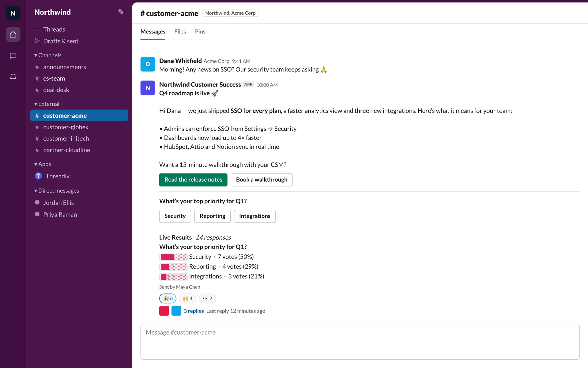Screen dimensions: 588x368
Task: Vote Integrations in the Q1 poll
Action: pyautogui.click(x=254, y=216)
